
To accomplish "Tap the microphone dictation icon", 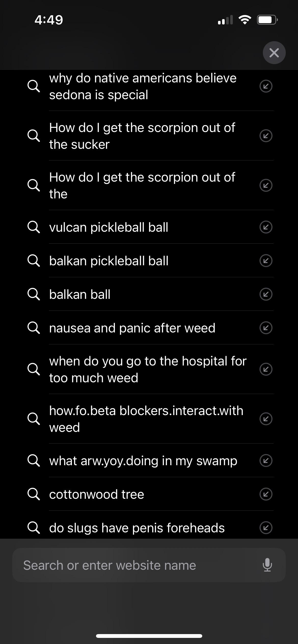I will click(x=267, y=565).
